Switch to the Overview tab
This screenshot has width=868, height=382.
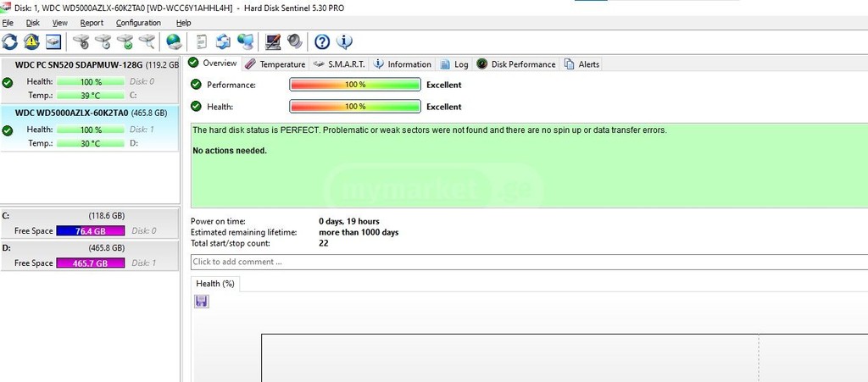coord(213,63)
